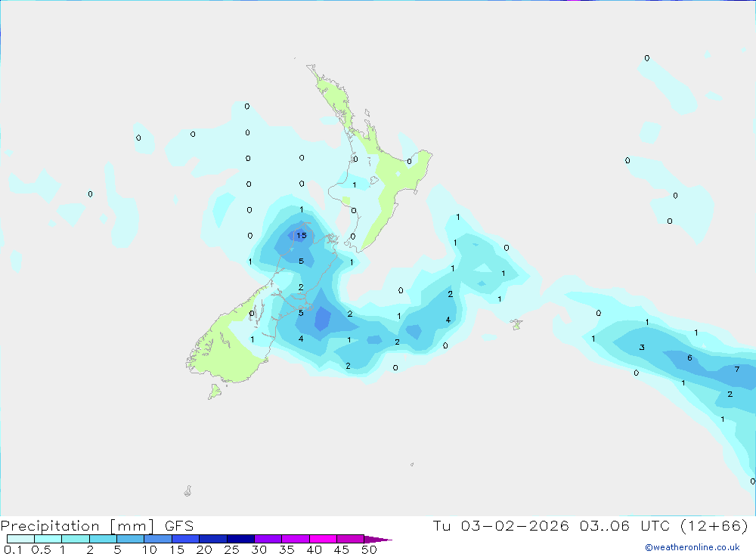Click the 35–40 mm purple legend swatch

click(295, 539)
